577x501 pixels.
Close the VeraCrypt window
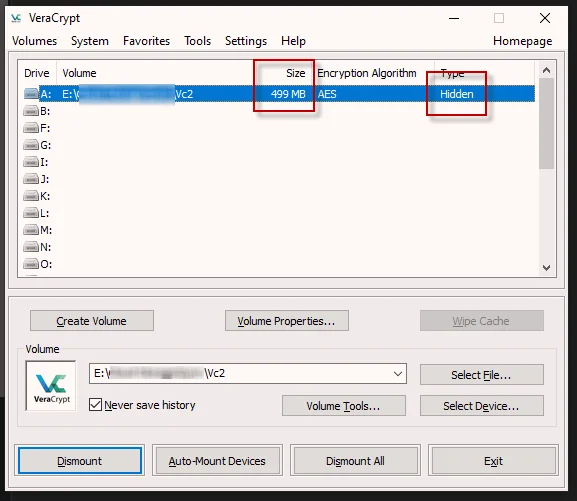pyautogui.click(x=545, y=18)
